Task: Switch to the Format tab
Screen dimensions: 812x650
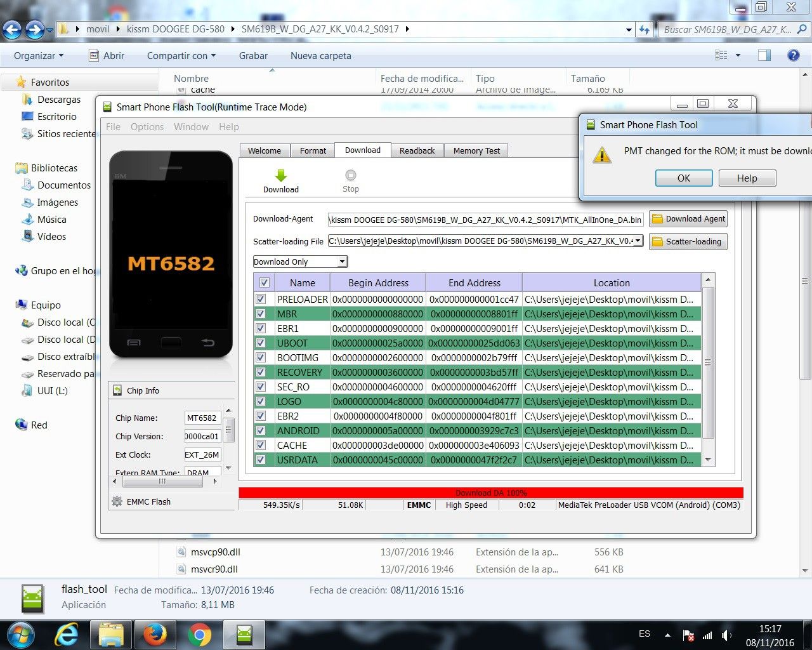Action: [313, 151]
